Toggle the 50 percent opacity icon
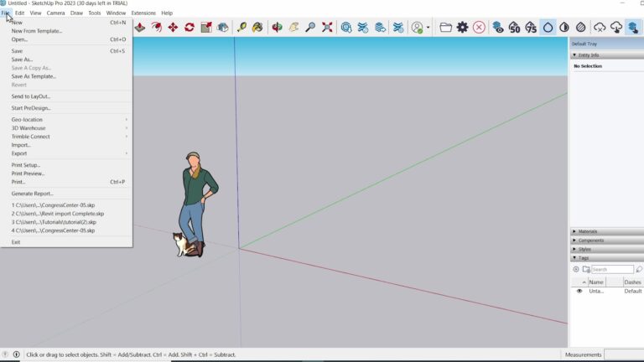The height and width of the screenshot is (362, 644). (514, 28)
